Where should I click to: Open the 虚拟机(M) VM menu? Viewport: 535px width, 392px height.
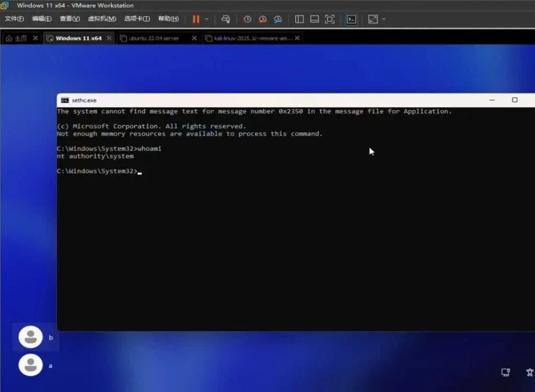point(102,19)
